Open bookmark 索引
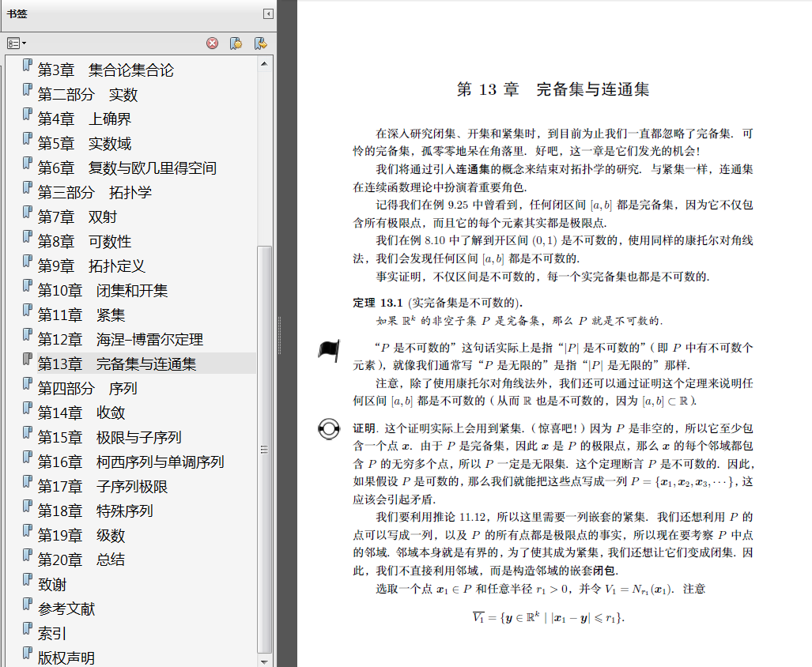812x667 pixels. [52, 633]
